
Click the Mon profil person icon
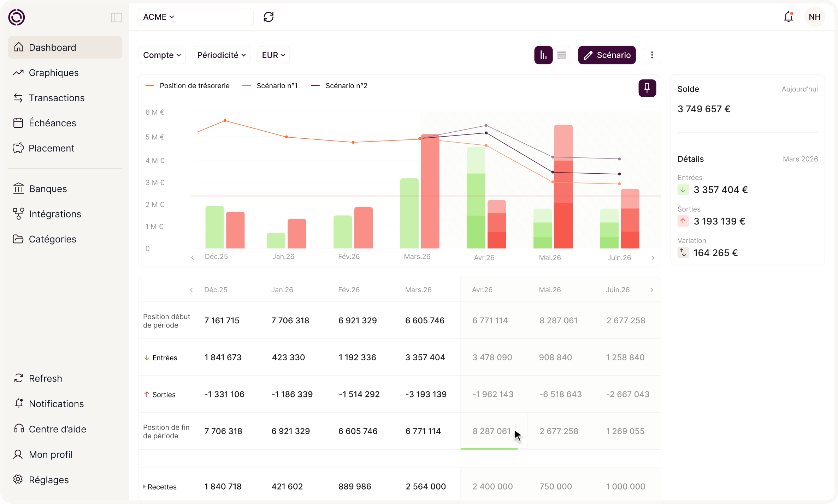[x=18, y=454]
